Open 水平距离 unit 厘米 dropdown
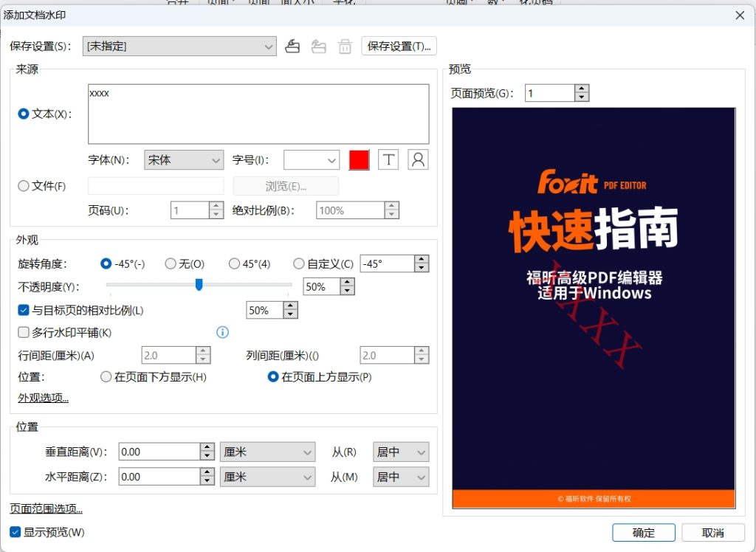This screenshot has width=756, height=552. [267, 477]
